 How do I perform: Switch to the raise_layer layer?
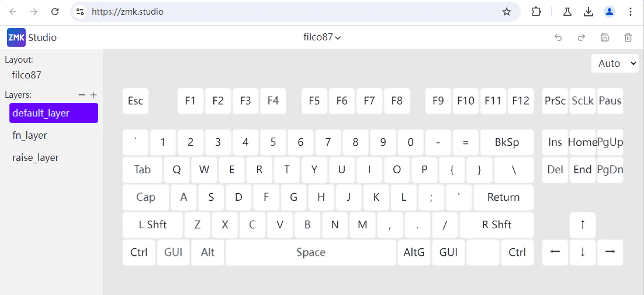point(36,157)
